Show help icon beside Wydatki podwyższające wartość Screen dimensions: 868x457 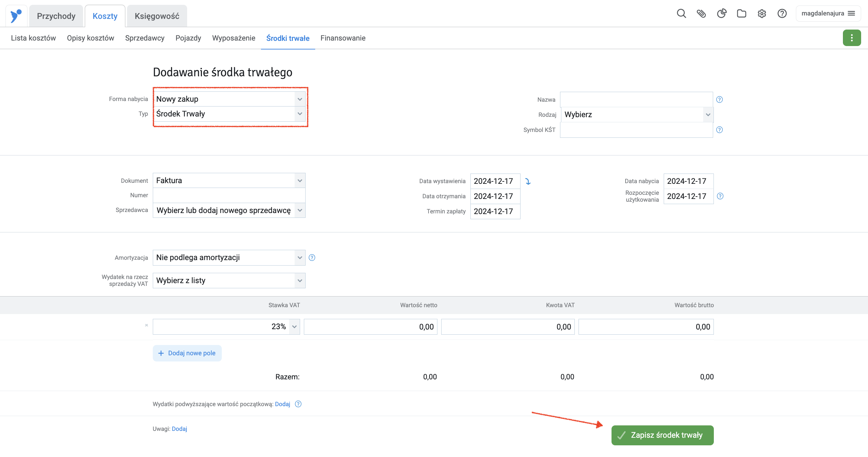(x=298, y=404)
